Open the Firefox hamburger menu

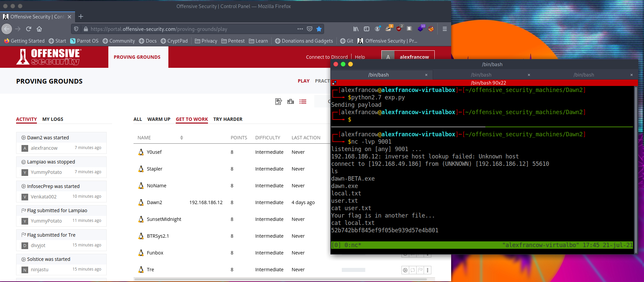(x=445, y=29)
